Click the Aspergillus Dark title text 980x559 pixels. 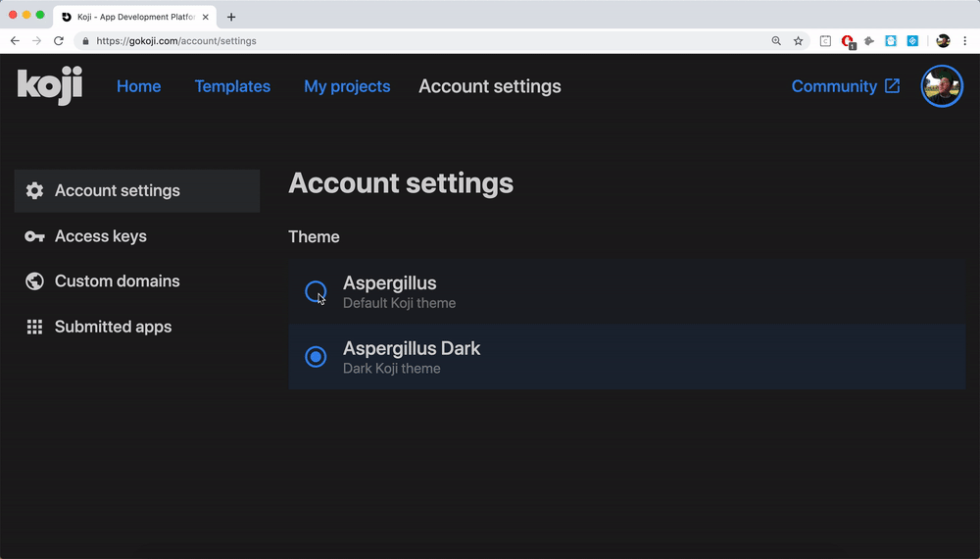click(412, 348)
